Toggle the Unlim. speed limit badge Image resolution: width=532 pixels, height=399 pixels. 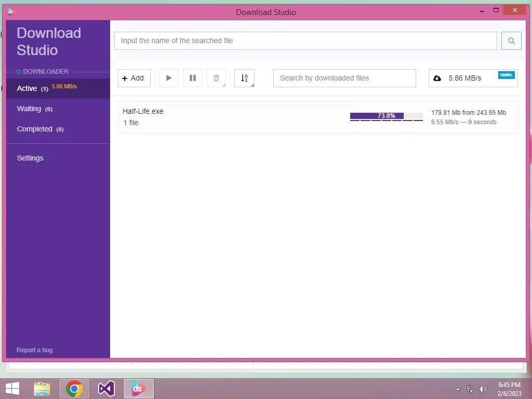pyautogui.click(x=506, y=75)
